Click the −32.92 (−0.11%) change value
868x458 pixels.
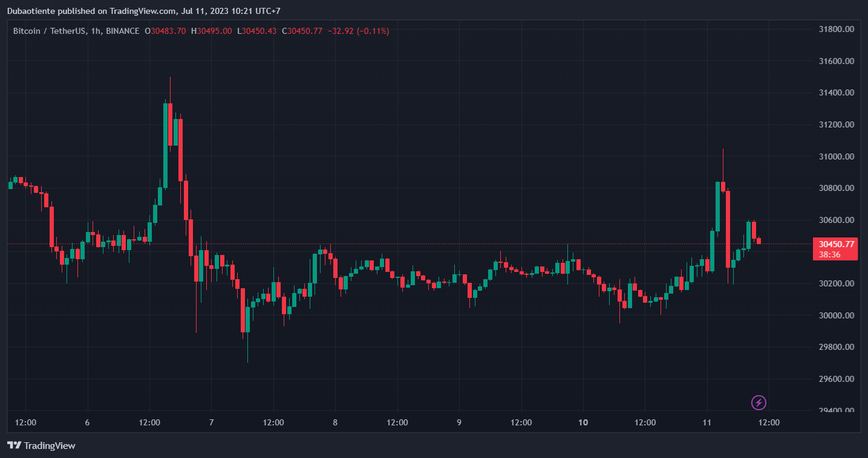pyautogui.click(x=358, y=31)
